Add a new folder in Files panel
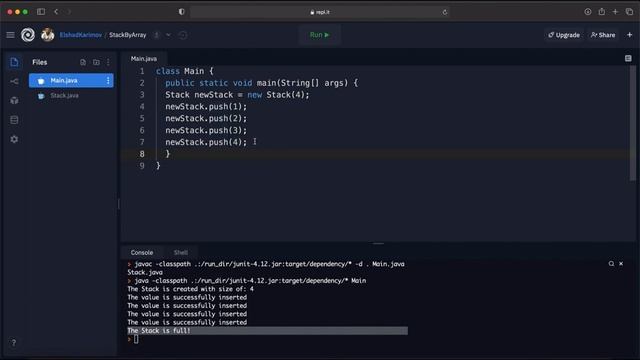 point(96,62)
